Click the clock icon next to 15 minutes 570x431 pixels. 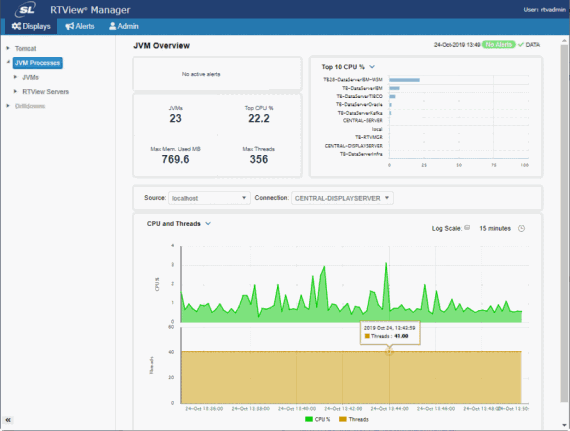[x=521, y=229]
